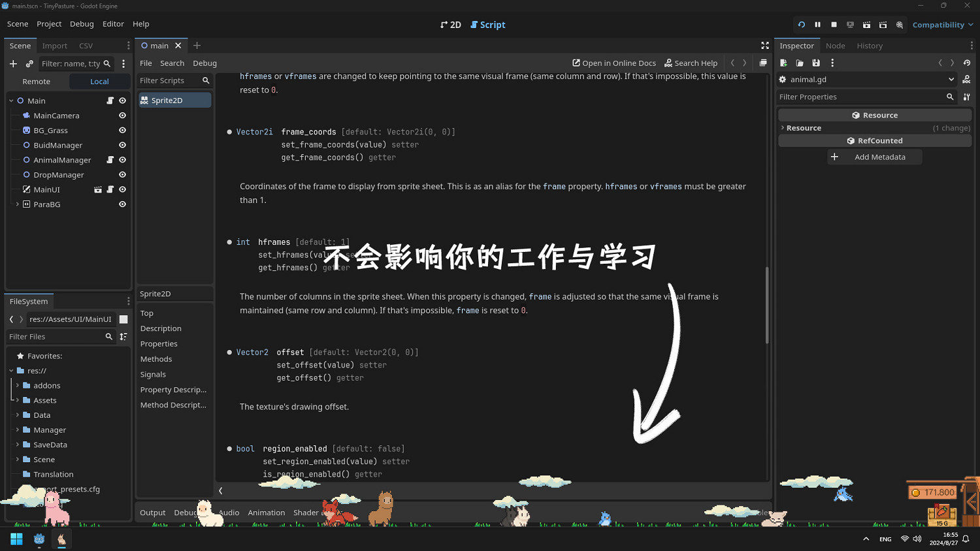Stop the running project
980x551 pixels.
pos(834,25)
